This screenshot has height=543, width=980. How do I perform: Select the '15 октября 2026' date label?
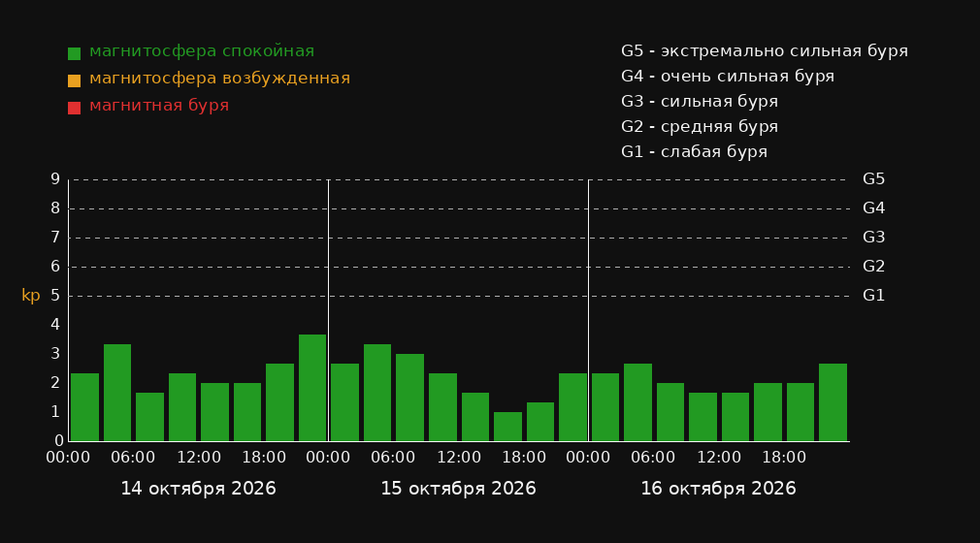(x=458, y=489)
